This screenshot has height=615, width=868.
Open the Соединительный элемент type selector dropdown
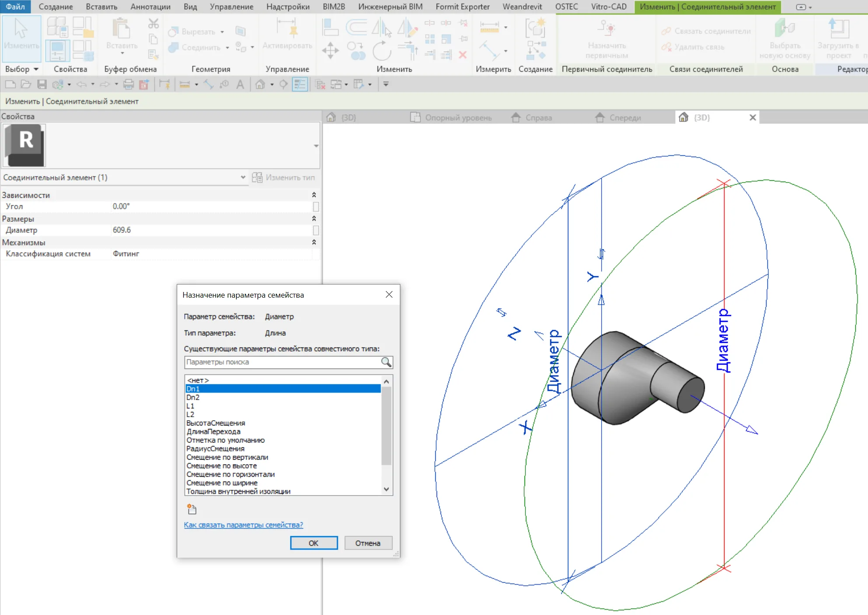tap(243, 177)
